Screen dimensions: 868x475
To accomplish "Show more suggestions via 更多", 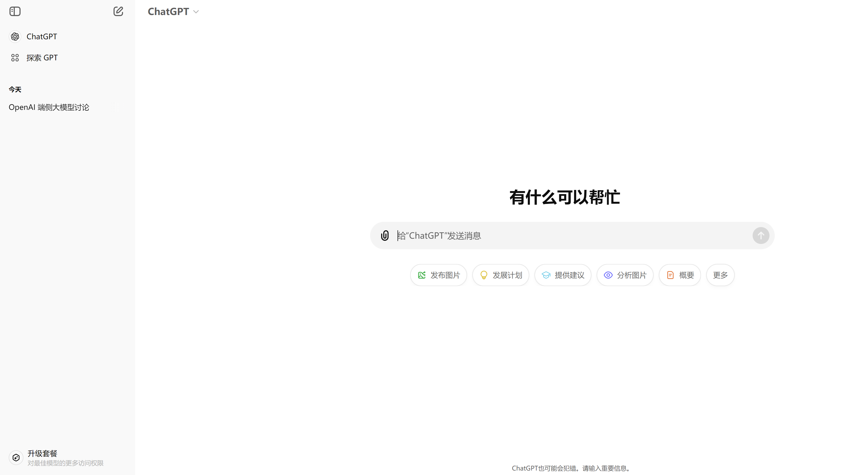I will point(720,275).
